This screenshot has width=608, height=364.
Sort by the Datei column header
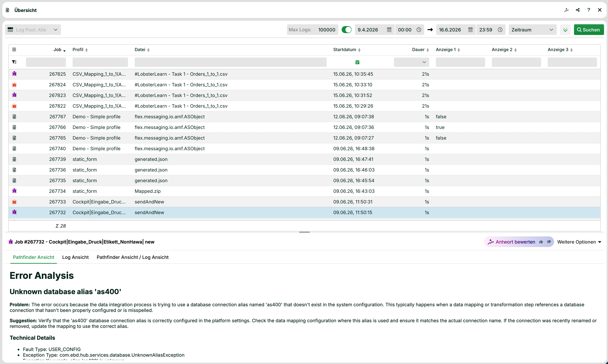pyautogui.click(x=142, y=50)
